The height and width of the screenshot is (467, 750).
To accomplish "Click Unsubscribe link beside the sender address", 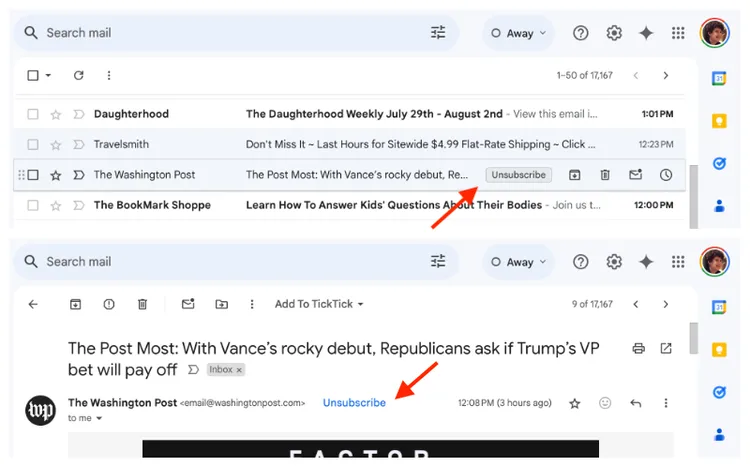I will point(354,403).
